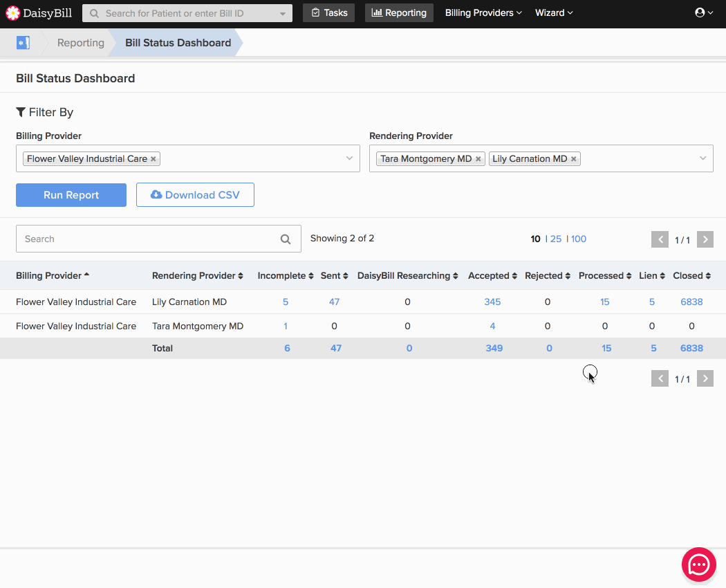The image size is (726, 588).
Task: Go to previous page using top arrow
Action: tap(660, 239)
